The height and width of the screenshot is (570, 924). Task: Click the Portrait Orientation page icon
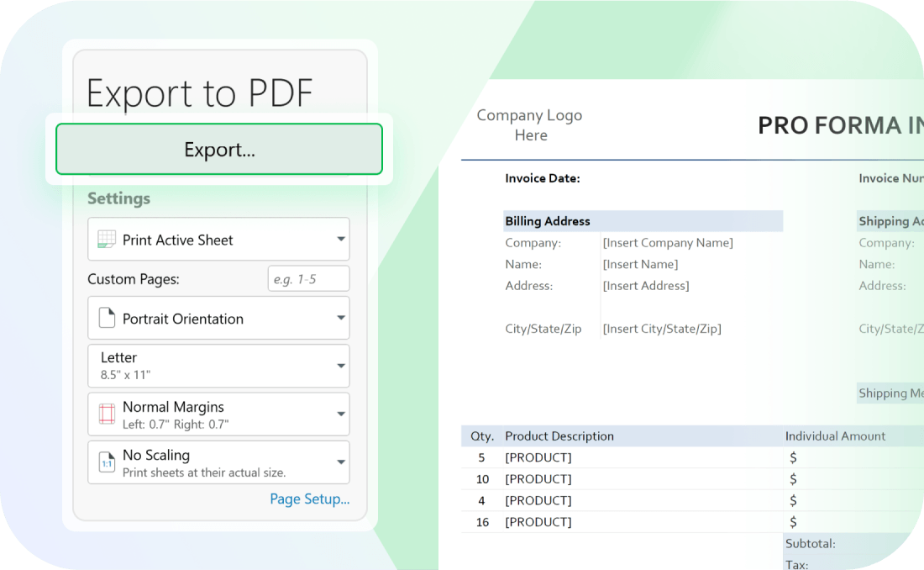(106, 319)
